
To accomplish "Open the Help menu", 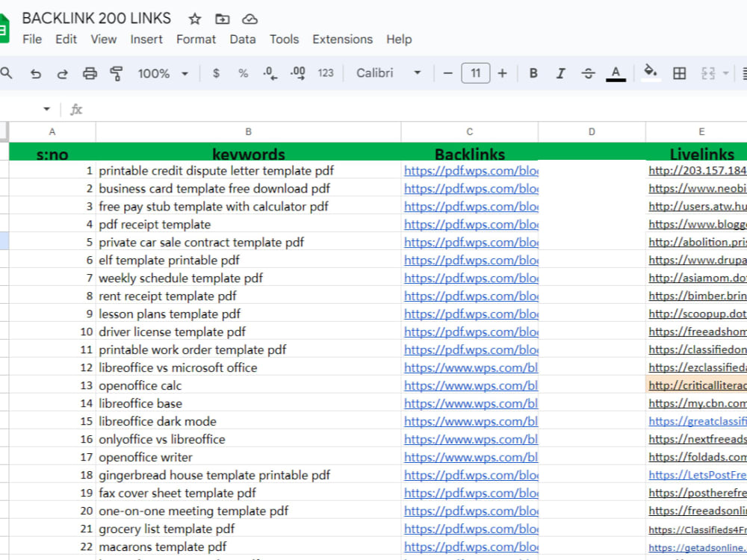I will coord(399,40).
